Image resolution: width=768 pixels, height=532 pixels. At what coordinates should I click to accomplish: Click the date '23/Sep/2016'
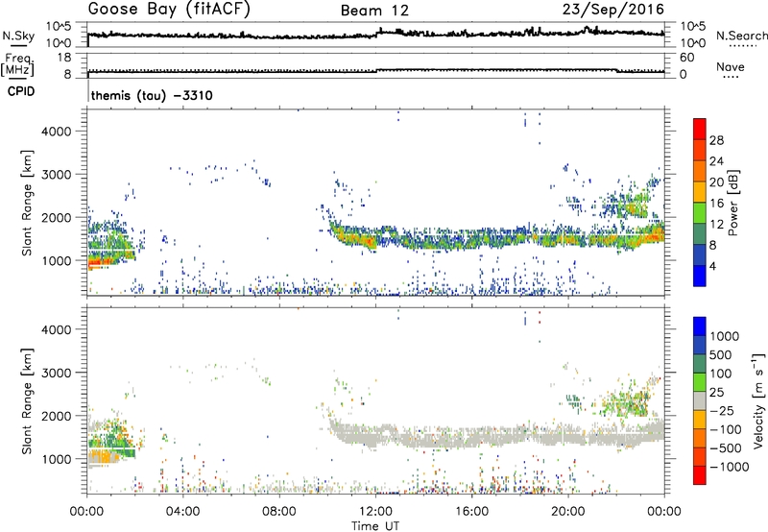click(x=613, y=9)
